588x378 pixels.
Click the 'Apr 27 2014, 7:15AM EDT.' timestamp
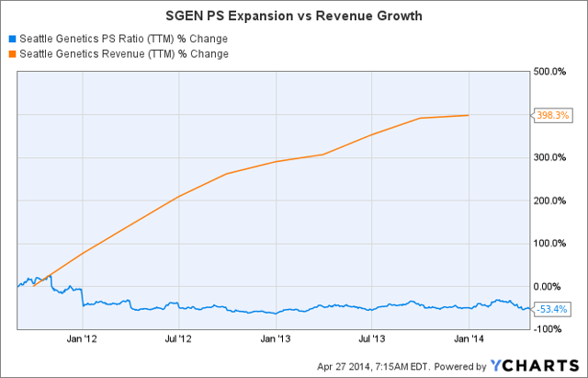pyautogui.click(x=374, y=366)
